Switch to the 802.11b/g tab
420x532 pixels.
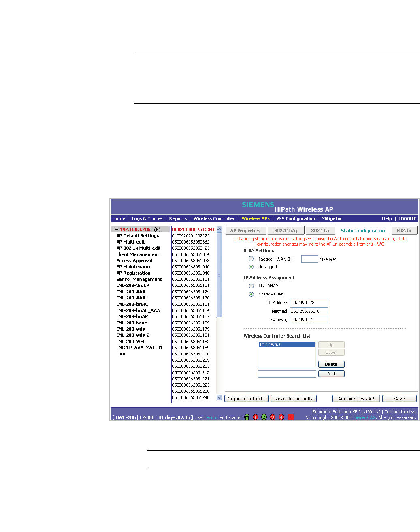(x=286, y=231)
